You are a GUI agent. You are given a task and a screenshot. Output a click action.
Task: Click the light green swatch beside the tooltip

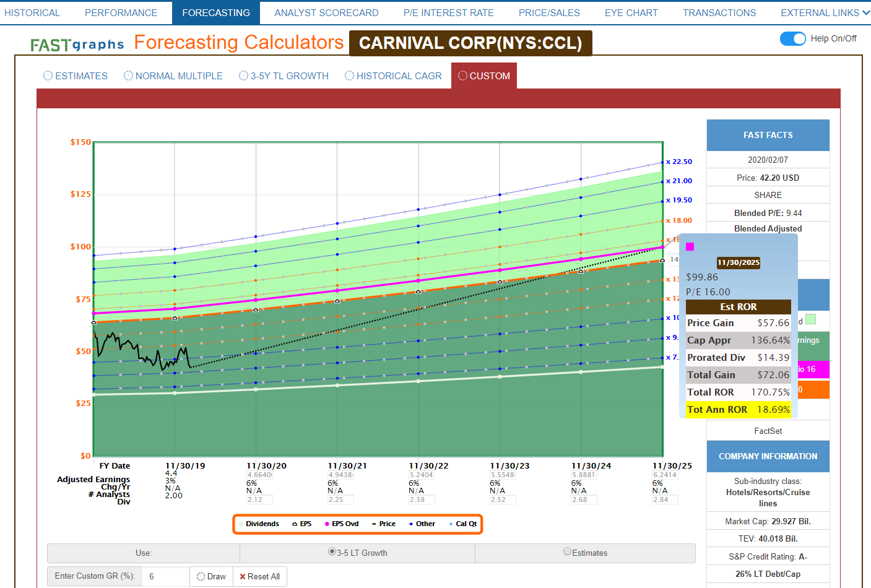point(811,319)
